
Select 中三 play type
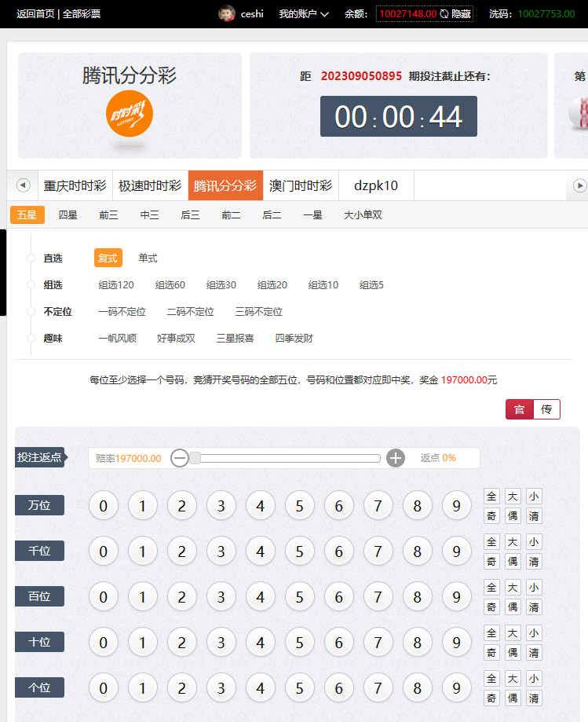point(149,215)
